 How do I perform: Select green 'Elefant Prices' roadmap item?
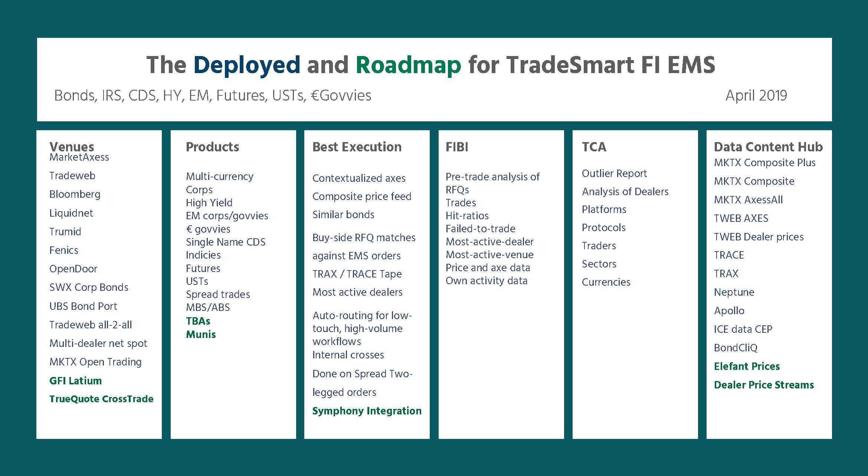point(747,367)
